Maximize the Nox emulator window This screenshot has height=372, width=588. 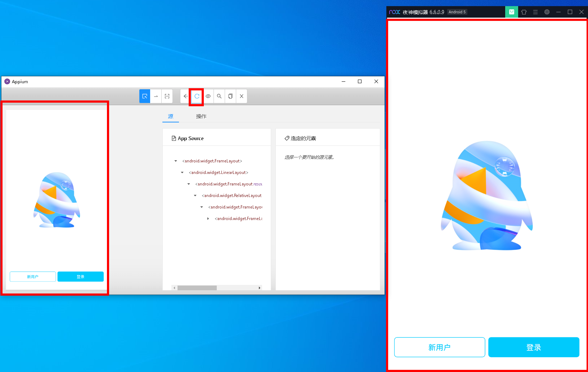(x=570, y=12)
